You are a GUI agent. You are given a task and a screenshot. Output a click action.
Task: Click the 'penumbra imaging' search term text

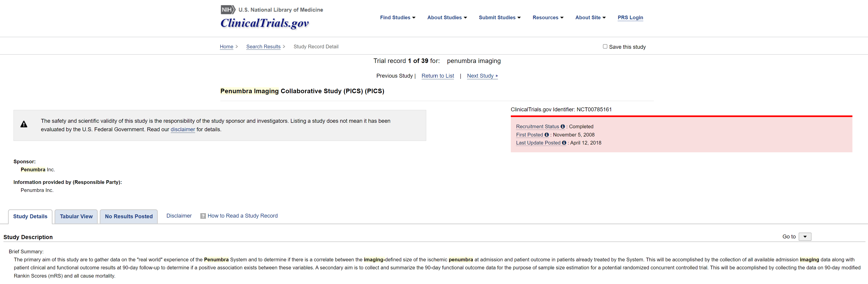pos(474,61)
